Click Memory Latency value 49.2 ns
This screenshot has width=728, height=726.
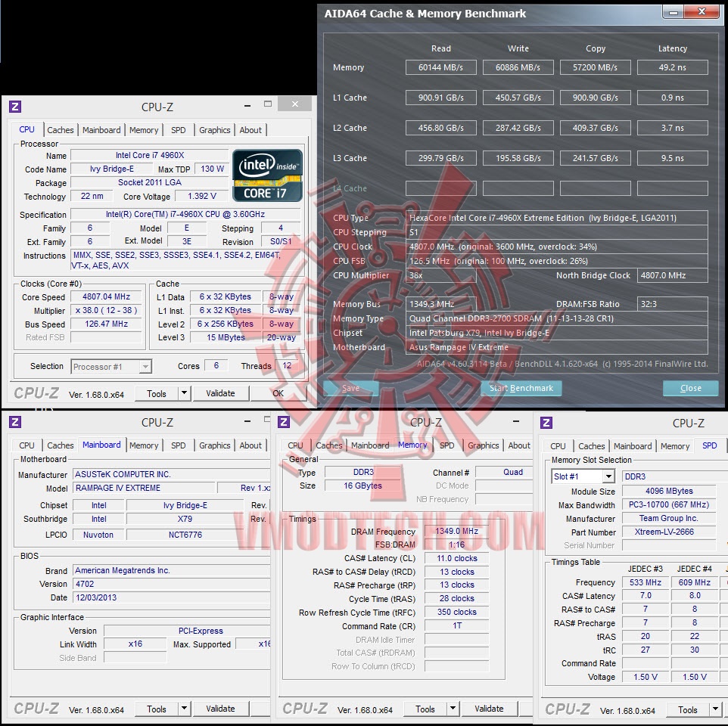tap(672, 67)
